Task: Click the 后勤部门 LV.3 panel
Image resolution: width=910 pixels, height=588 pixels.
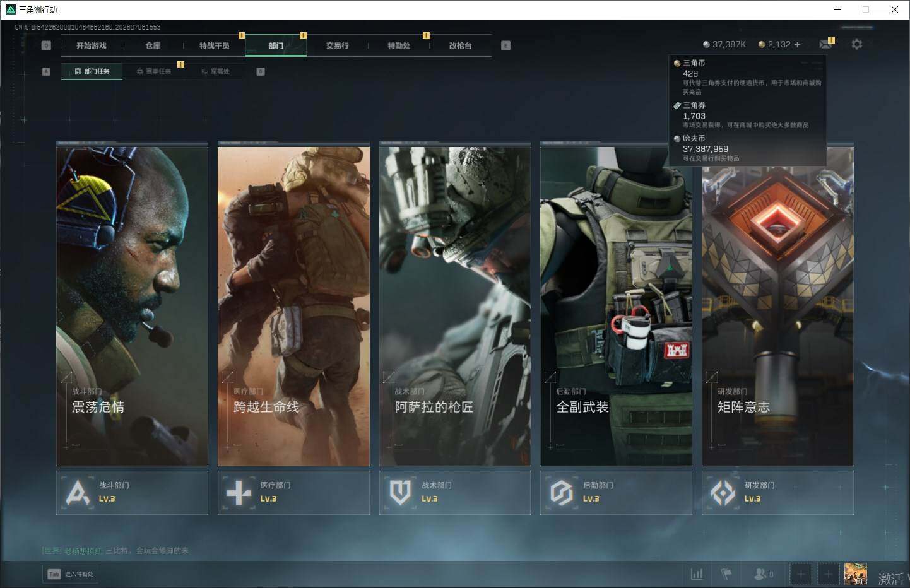Action: pos(616,492)
